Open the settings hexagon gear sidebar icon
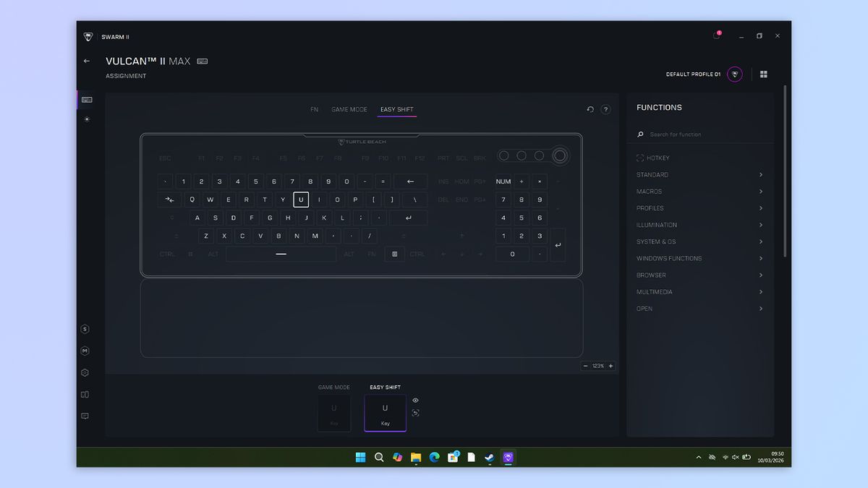The height and width of the screenshot is (488, 868). coord(85,373)
